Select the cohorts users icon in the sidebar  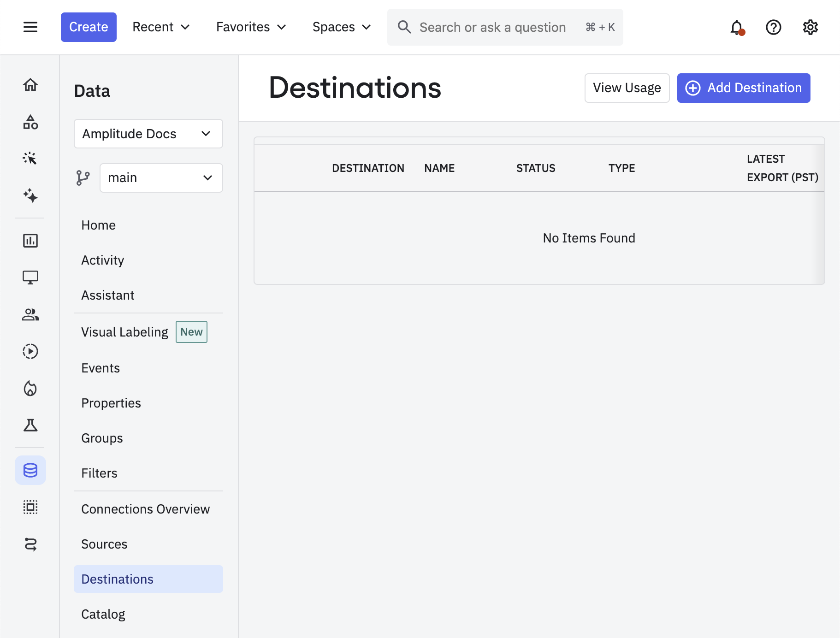click(30, 315)
